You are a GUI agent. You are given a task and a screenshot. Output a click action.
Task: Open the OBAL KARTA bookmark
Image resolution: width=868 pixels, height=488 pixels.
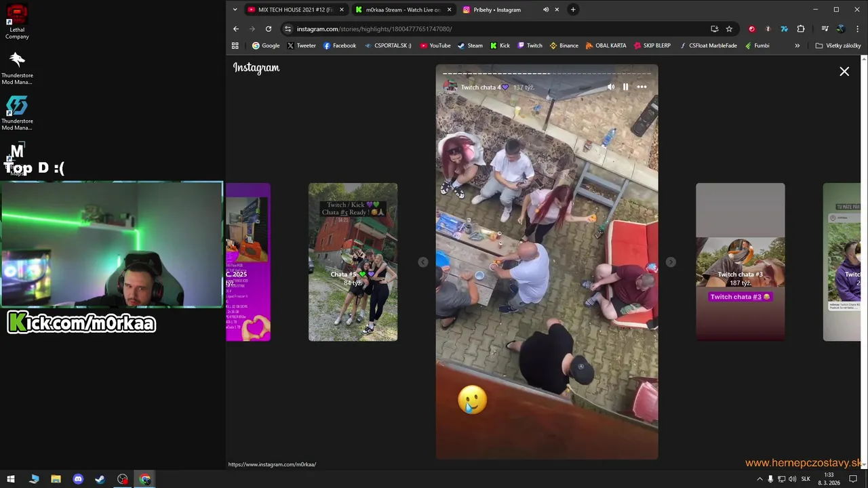pyautogui.click(x=606, y=45)
